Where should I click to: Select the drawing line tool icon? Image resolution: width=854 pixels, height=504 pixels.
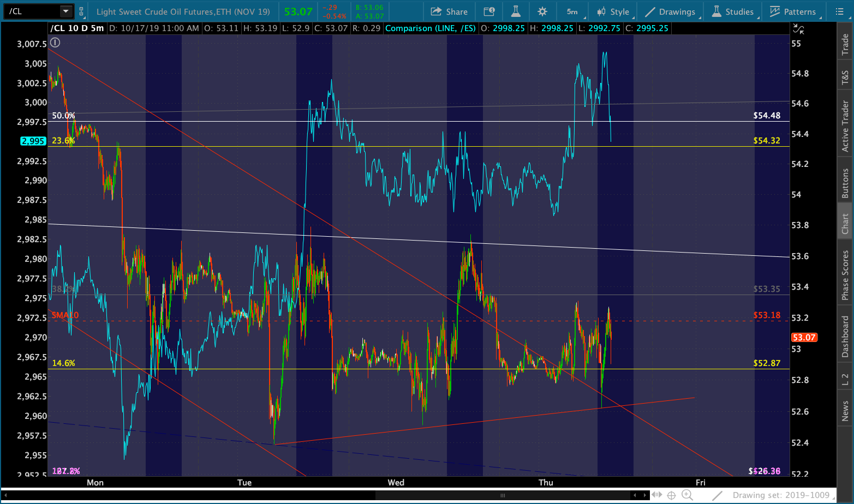(x=718, y=495)
